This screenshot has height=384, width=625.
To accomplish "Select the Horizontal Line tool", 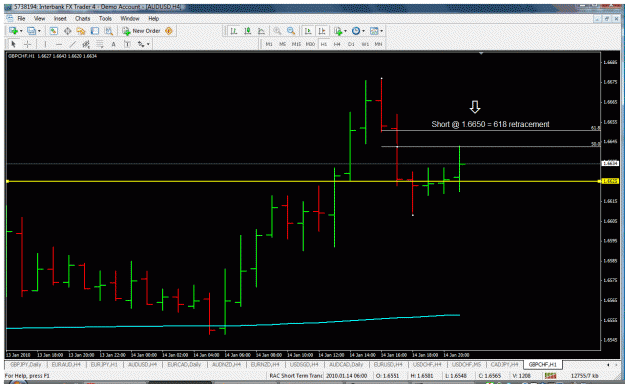I will click(59, 44).
